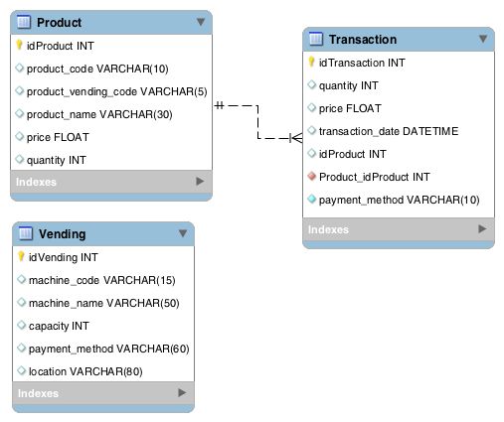Click the Transaction table icon in header
The image size is (504, 422).
click(x=316, y=39)
